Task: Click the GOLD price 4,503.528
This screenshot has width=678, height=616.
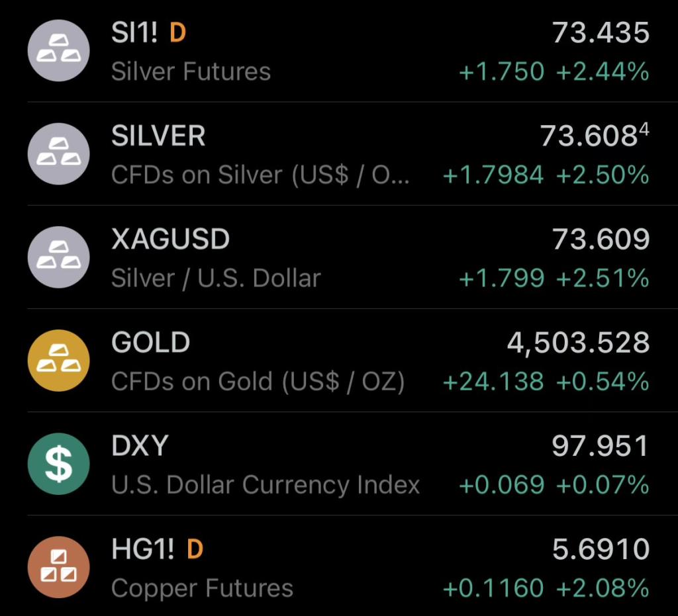Action: point(578,343)
